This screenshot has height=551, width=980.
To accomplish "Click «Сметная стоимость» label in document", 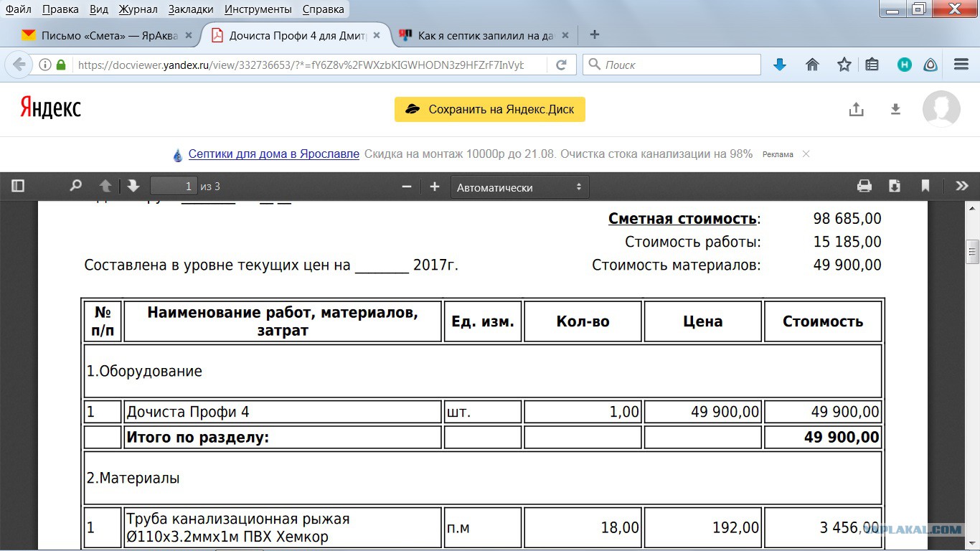I will 682,219.
